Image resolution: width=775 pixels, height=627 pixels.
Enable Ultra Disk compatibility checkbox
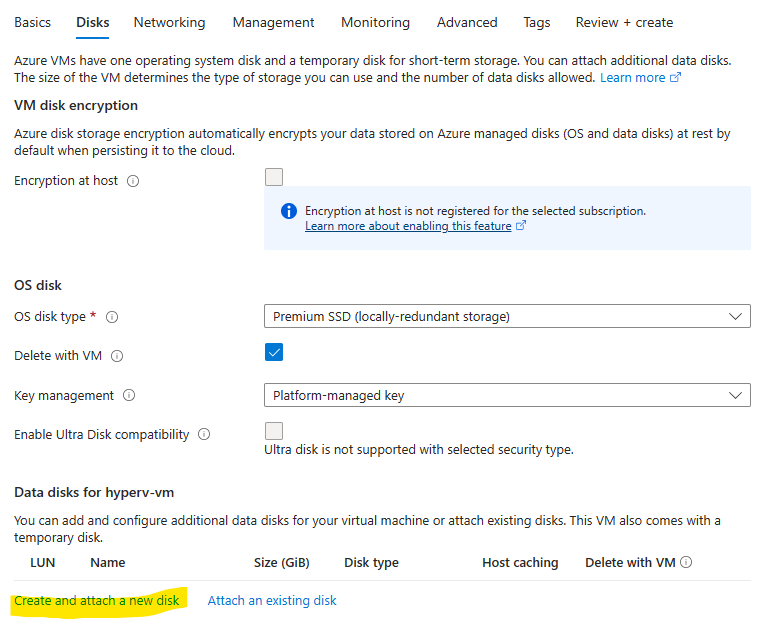(x=274, y=431)
